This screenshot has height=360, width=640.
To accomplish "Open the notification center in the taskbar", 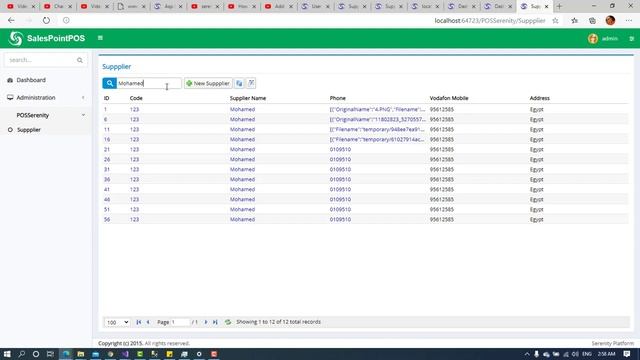I will point(627,354).
